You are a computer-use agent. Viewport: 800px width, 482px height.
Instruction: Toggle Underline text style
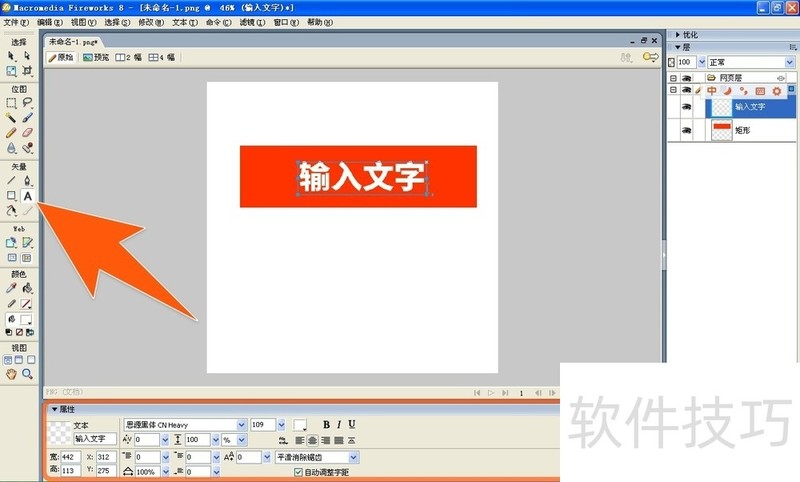pos(352,424)
